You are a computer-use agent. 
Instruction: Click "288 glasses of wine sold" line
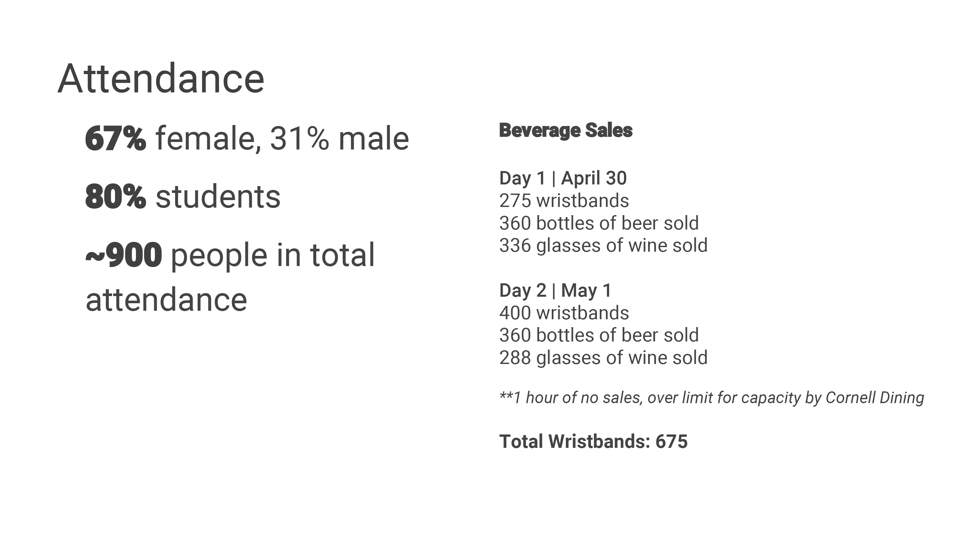coord(603,357)
